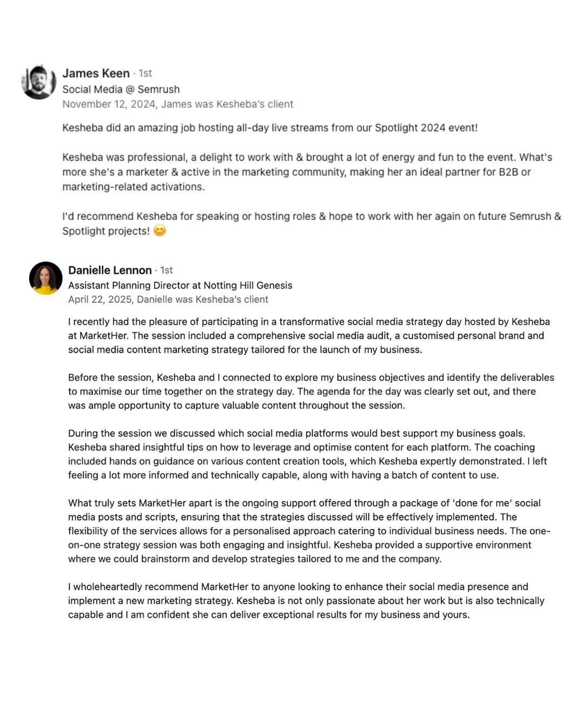This screenshot has height=728, width=582.
Task: Click the 'I wholeheartedly recommend MarketHer' paragraph
Action: [307, 601]
